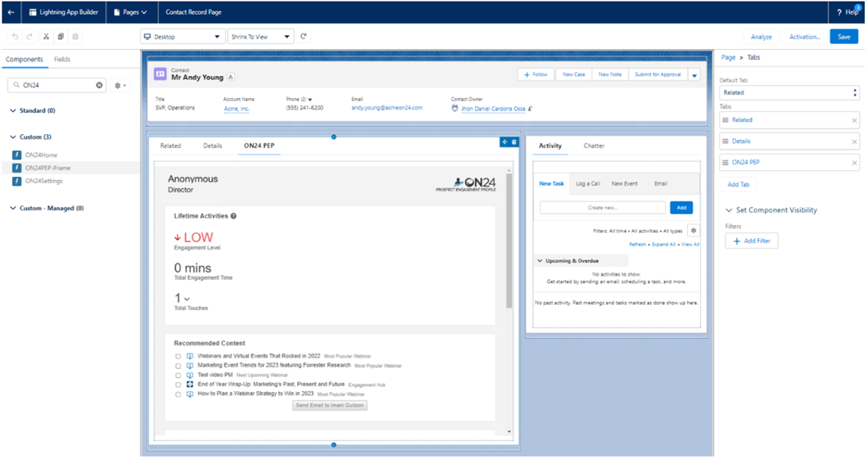
Task: Delete the selected tabs component
Action: 514,142
